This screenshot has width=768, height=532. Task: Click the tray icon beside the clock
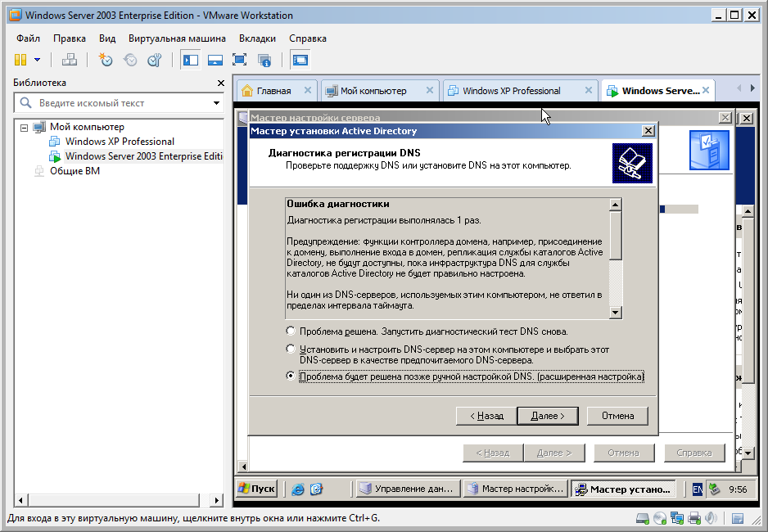(714, 489)
